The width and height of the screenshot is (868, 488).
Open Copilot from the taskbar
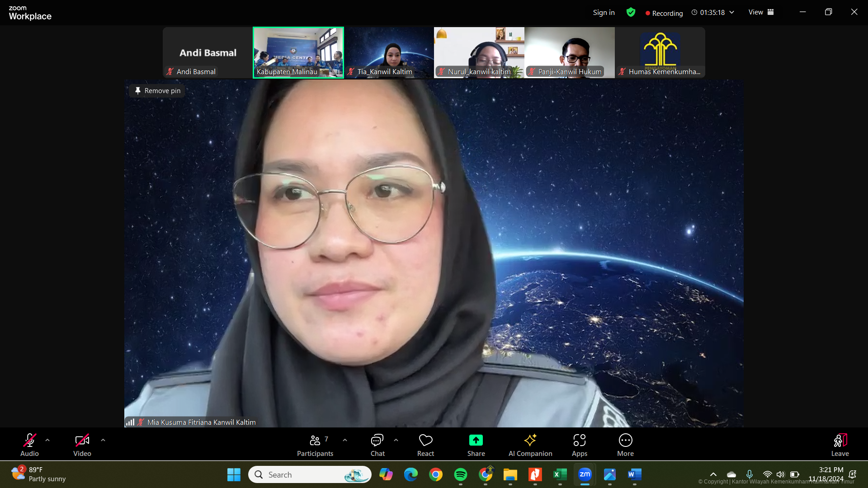click(386, 474)
